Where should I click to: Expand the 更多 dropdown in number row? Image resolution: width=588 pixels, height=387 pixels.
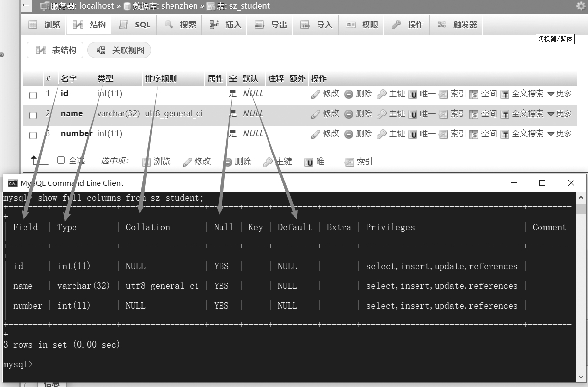pyautogui.click(x=560, y=133)
